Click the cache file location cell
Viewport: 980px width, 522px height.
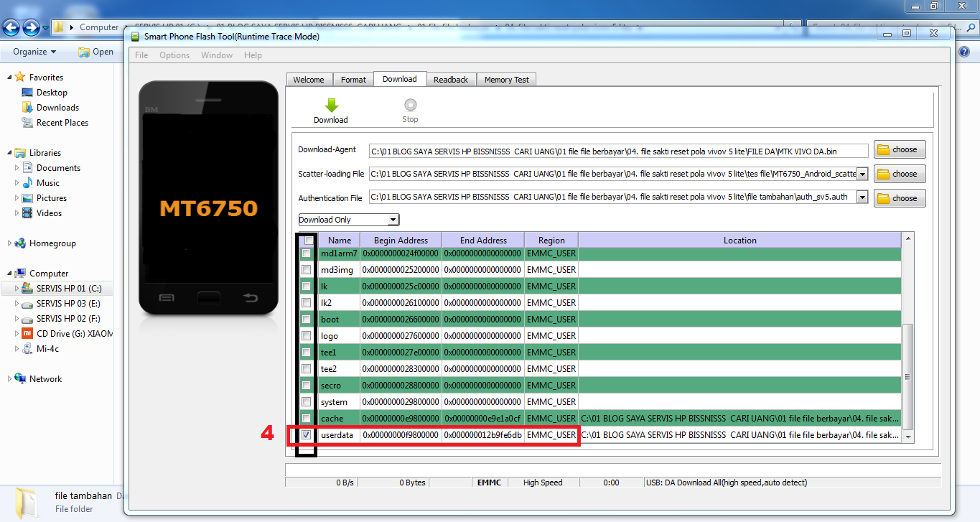coord(739,419)
